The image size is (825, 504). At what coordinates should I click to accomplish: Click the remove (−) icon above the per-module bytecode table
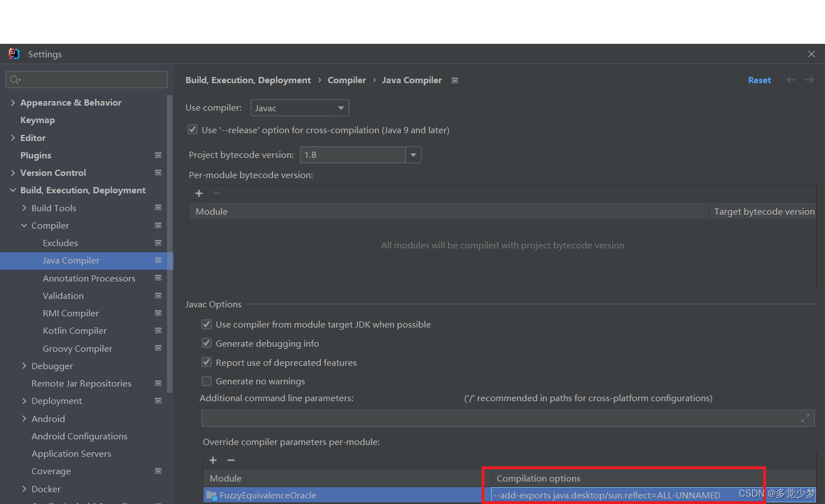coord(217,193)
